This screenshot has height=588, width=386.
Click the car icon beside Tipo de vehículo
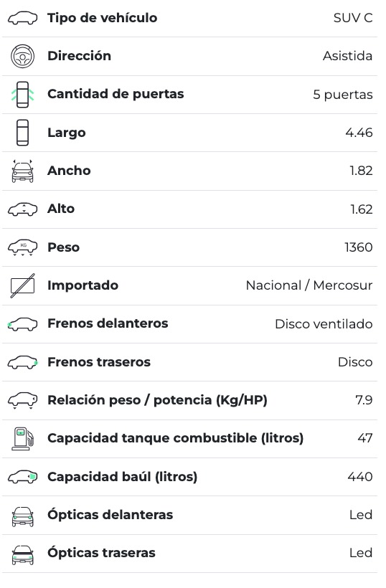pyautogui.click(x=22, y=18)
